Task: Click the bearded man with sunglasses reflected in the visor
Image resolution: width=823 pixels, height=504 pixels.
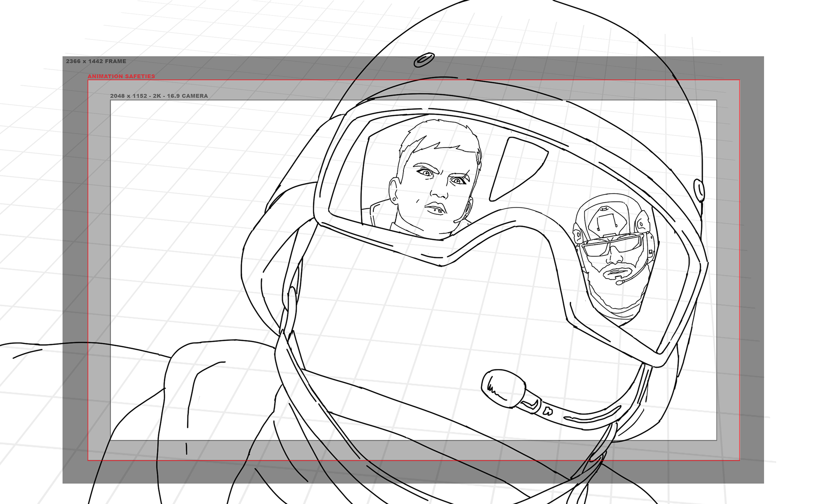Action: pos(615,256)
